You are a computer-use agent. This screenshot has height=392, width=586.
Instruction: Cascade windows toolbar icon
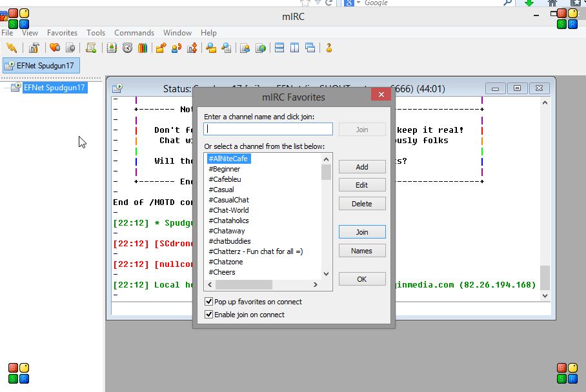pos(310,48)
